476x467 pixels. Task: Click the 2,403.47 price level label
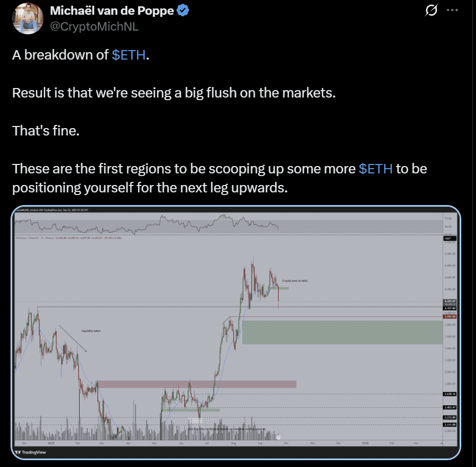[x=449, y=407]
